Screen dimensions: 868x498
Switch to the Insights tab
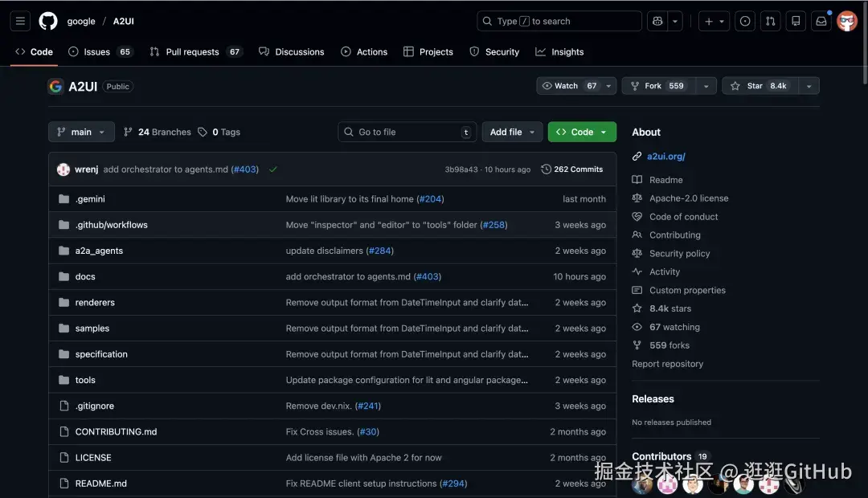point(559,51)
